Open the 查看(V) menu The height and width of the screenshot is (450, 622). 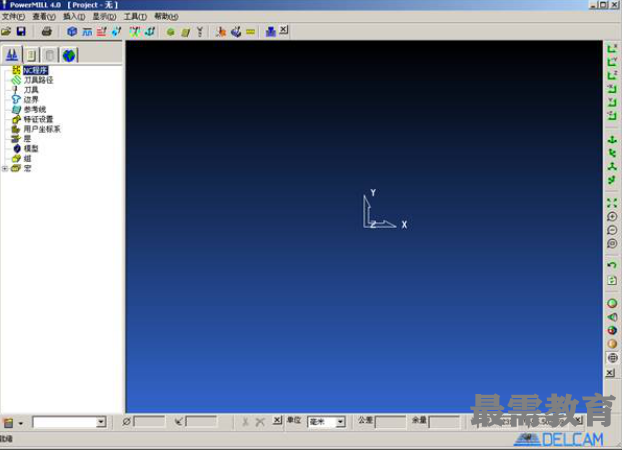pos(44,17)
